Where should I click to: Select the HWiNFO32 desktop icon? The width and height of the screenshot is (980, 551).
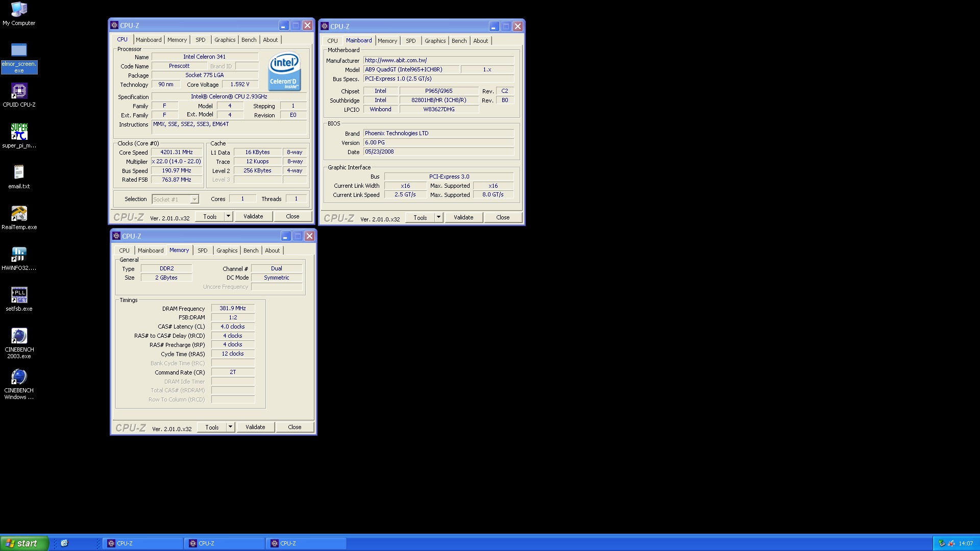[19, 259]
